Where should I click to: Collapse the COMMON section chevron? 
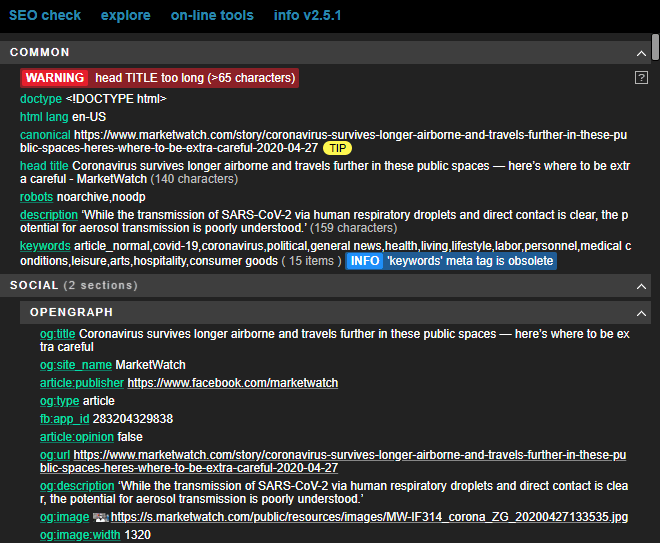641,53
